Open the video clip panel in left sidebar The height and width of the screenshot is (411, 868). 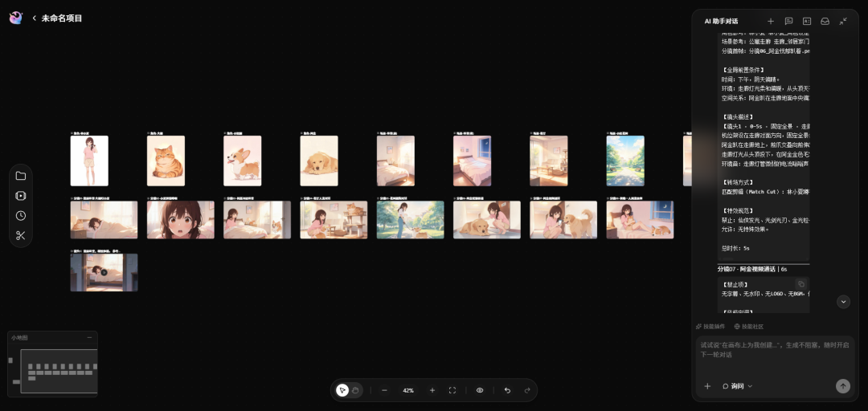20,196
